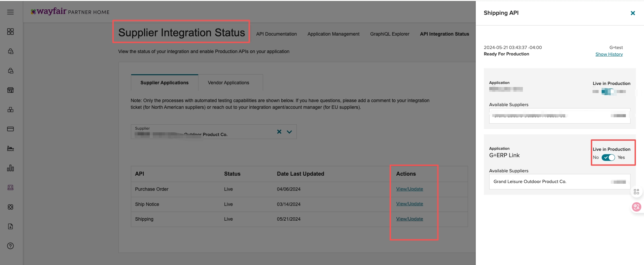Click the credit card icon in sidebar
Screen dimensions: 644x265
(x=10, y=129)
